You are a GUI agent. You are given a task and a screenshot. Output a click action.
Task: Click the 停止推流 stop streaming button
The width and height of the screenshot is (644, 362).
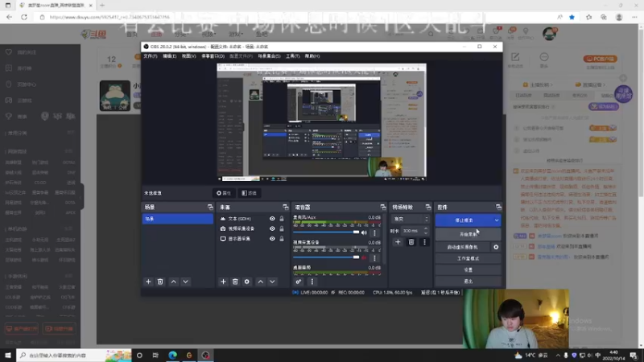pyautogui.click(x=464, y=220)
